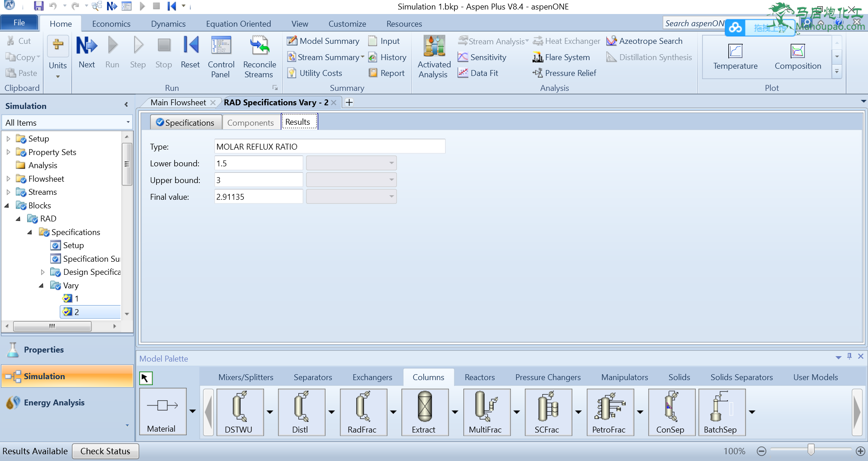Screen dimensions: 868x461
Task: Click the Save icon in quick access toolbar
Action: pyautogui.click(x=38, y=6)
